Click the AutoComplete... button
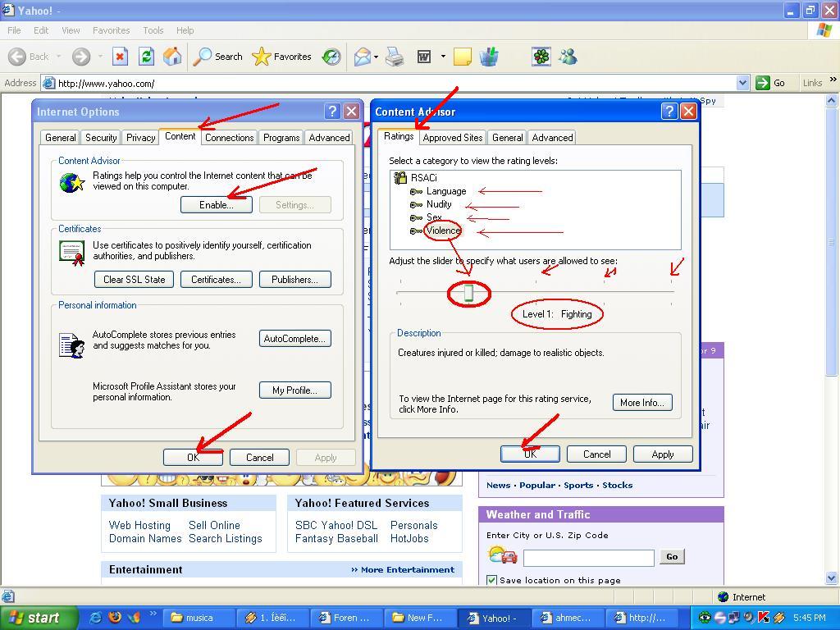 click(x=294, y=339)
